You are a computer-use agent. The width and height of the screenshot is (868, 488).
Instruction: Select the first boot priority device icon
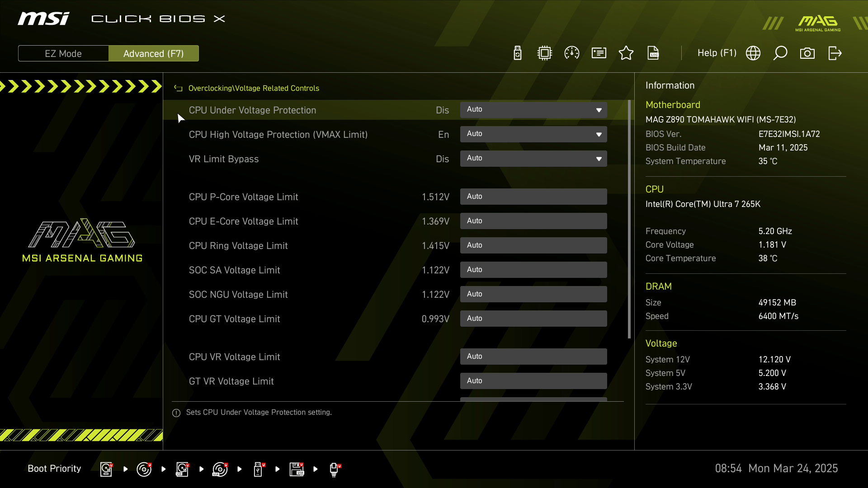[106, 469]
